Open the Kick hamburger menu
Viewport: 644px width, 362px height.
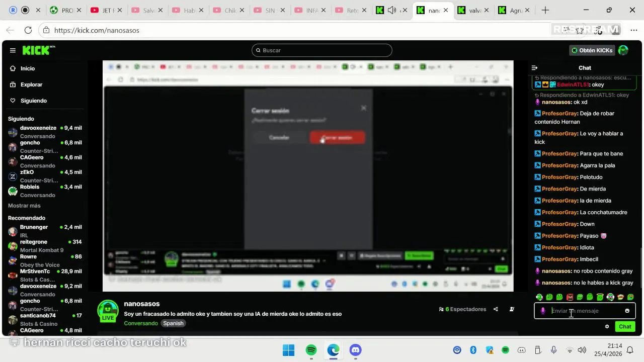click(x=13, y=50)
